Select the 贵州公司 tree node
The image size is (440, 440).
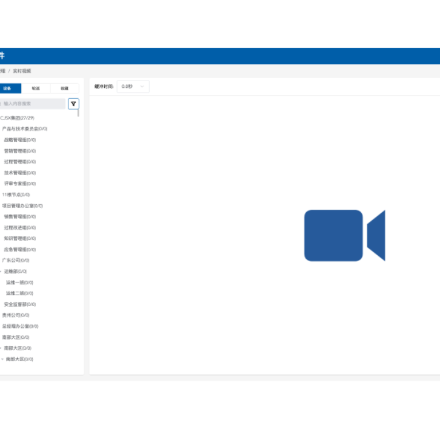pyautogui.click(x=16, y=315)
